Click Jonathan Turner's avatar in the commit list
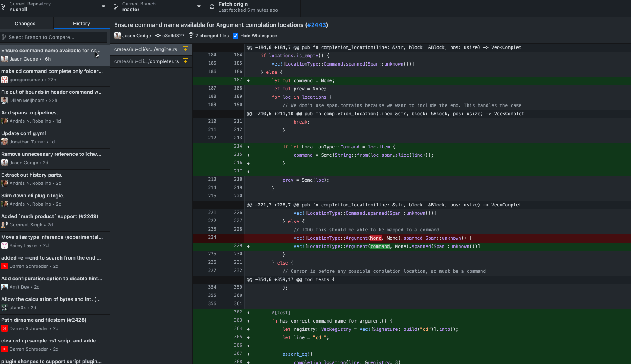The image size is (631, 364). pos(5,142)
